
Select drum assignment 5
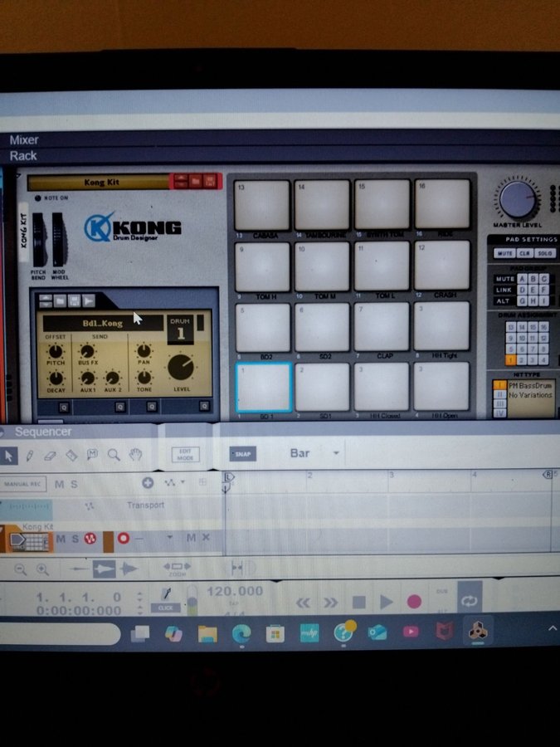(x=510, y=349)
